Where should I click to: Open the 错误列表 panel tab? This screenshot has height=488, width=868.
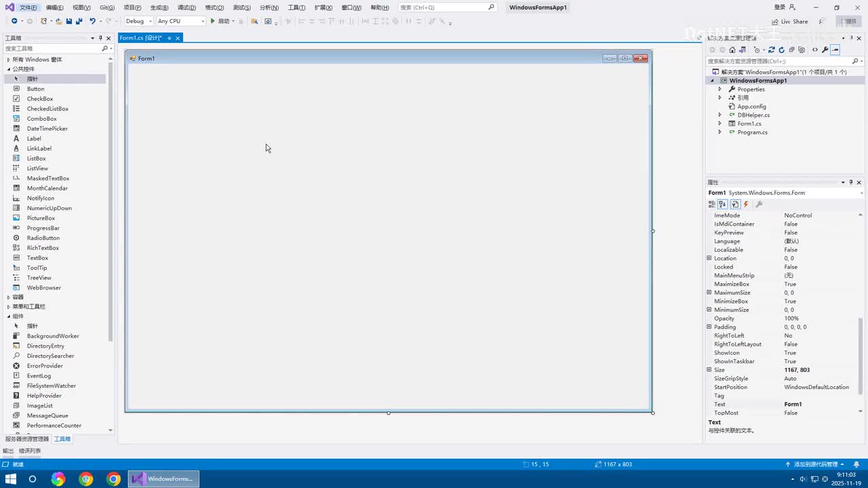29,451
